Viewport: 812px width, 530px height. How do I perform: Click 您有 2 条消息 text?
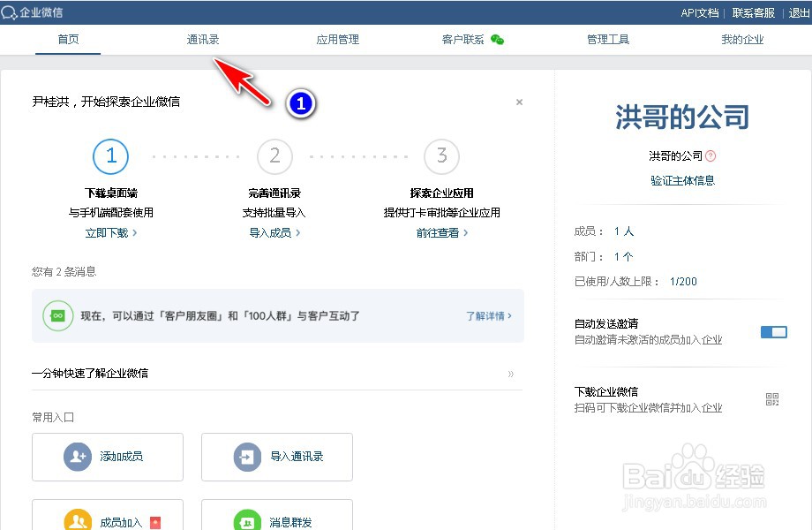(x=64, y=271)
